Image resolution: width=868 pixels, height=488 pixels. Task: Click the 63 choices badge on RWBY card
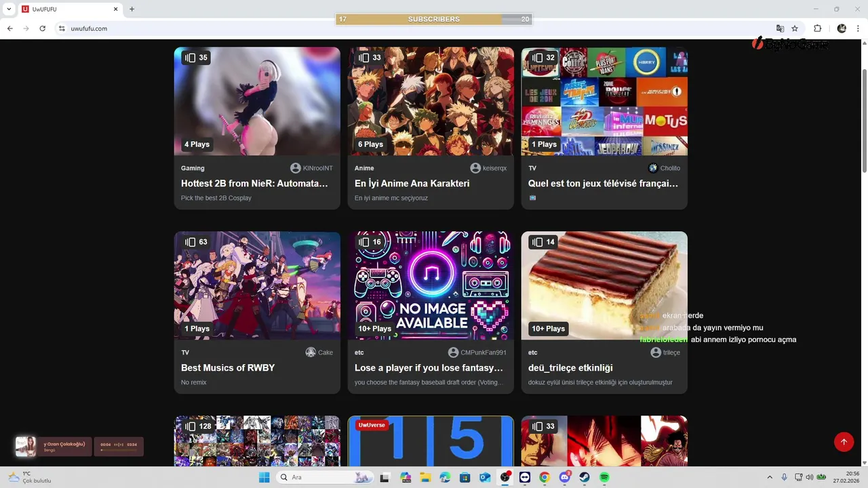tap(196, 242)
